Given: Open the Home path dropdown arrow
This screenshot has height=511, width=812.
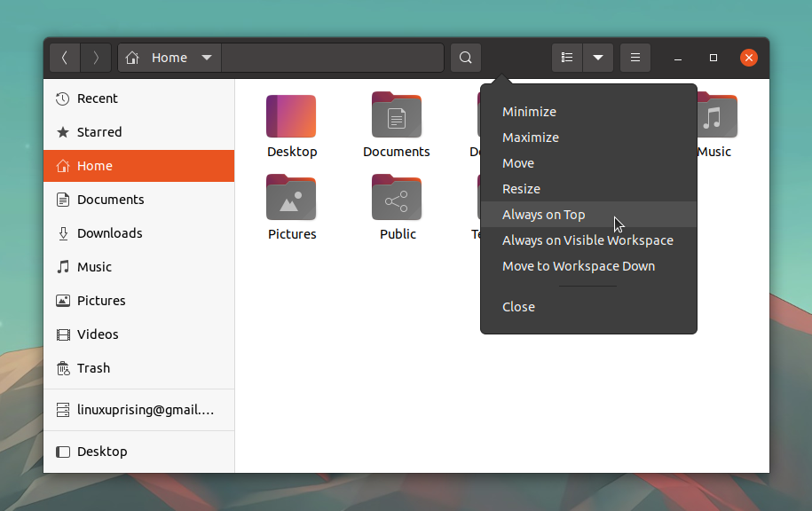Looking at the screenshot, I should 206,57.
